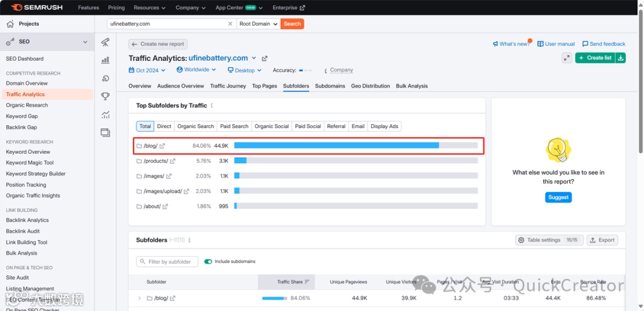Open the Oct 2024 date dropdown
644x311 pixels.
click(x=147, y=70)
